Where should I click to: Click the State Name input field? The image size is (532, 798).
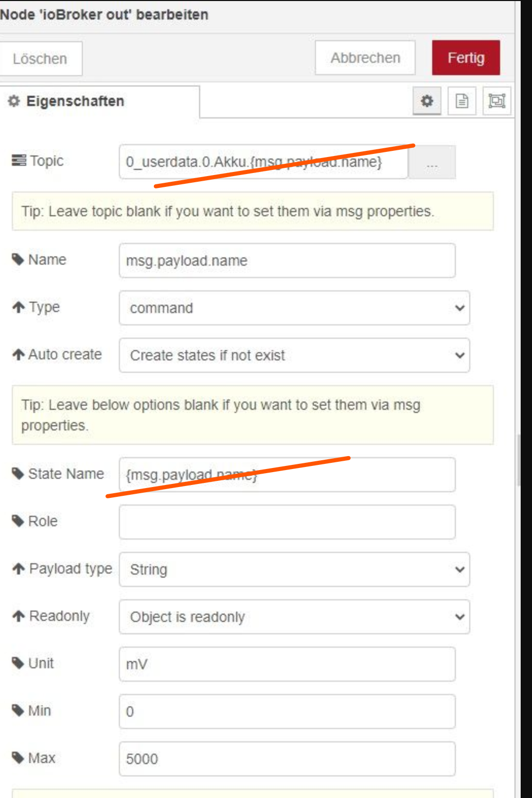tap(287, 475)
